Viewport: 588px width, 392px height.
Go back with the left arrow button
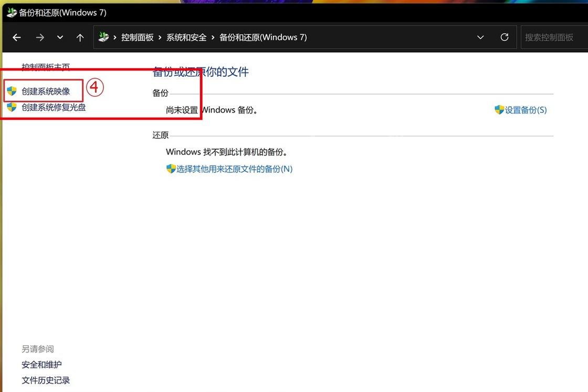[16, 37]
